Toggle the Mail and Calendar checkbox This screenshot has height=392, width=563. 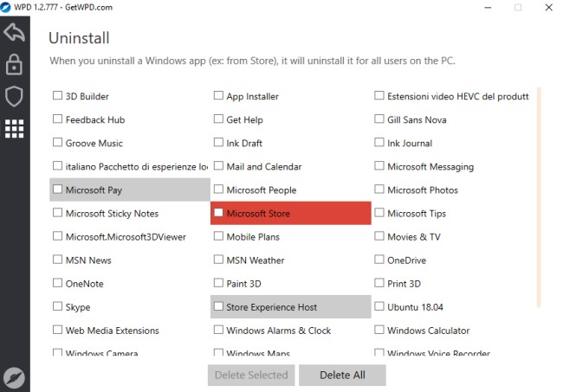(x=219, y=166)
